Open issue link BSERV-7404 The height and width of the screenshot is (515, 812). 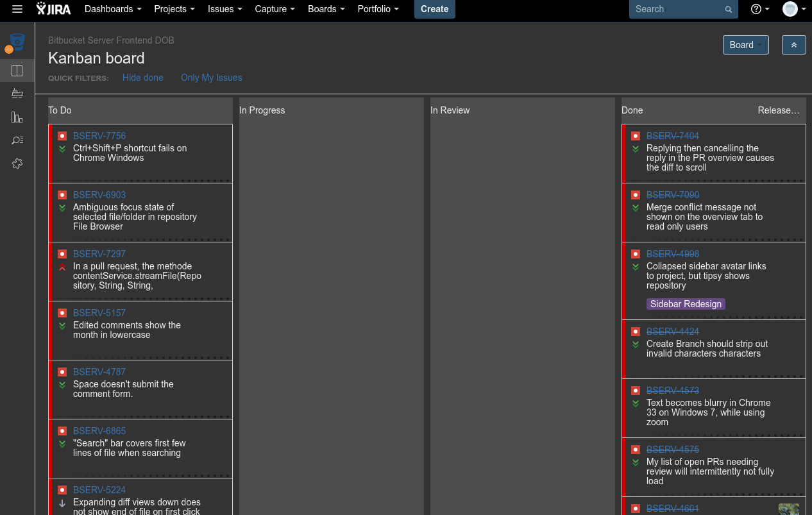(x=672, y=136)
